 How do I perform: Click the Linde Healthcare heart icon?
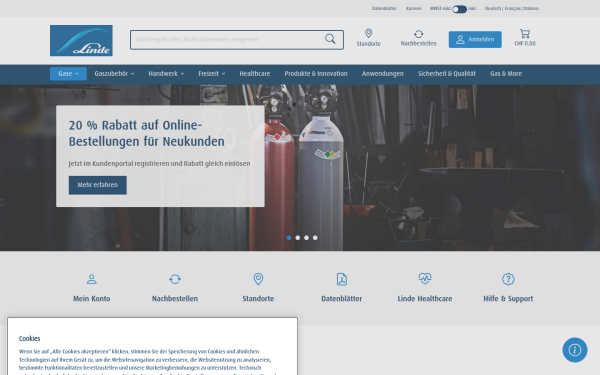pyautogui.click(x=425, y=279)
